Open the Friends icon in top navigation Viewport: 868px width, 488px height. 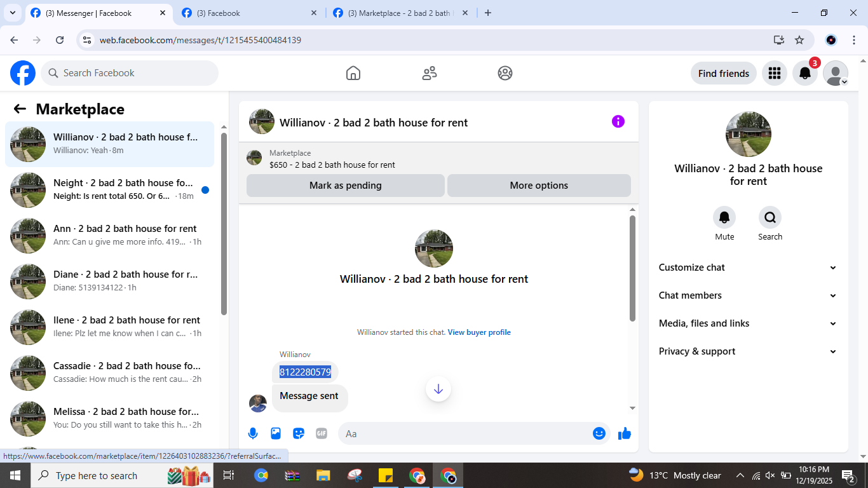click(x=430, y=73)
